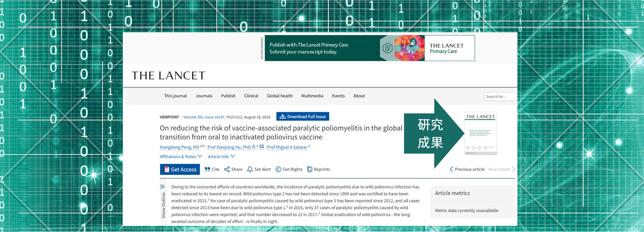Expand the Show Outline double-arrow icon
644x232 pixels.
point(162,187)
